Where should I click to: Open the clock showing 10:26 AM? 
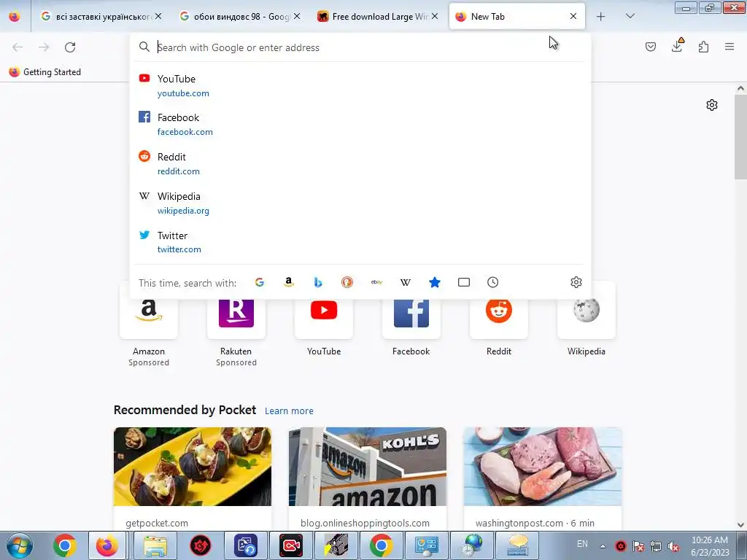(710, 546)
